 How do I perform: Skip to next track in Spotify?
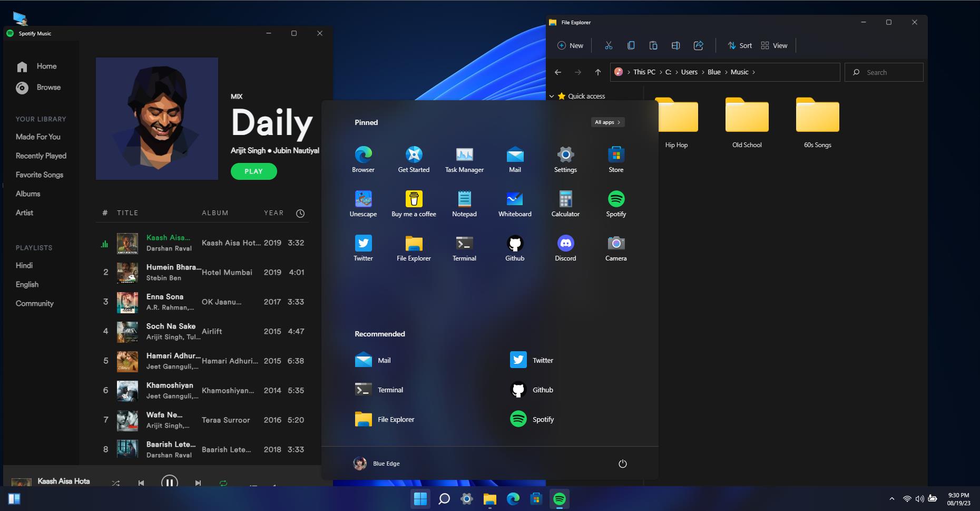tap(198, 483)
